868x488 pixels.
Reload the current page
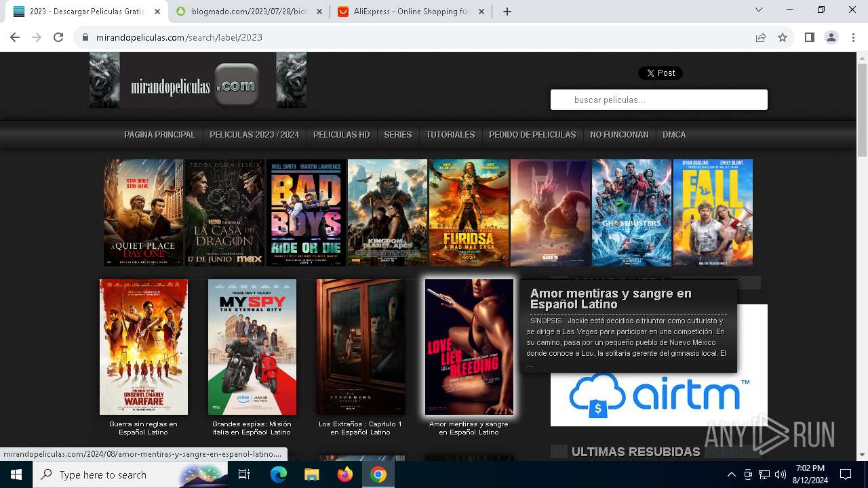pyautogui.click(x=58, y=37)
